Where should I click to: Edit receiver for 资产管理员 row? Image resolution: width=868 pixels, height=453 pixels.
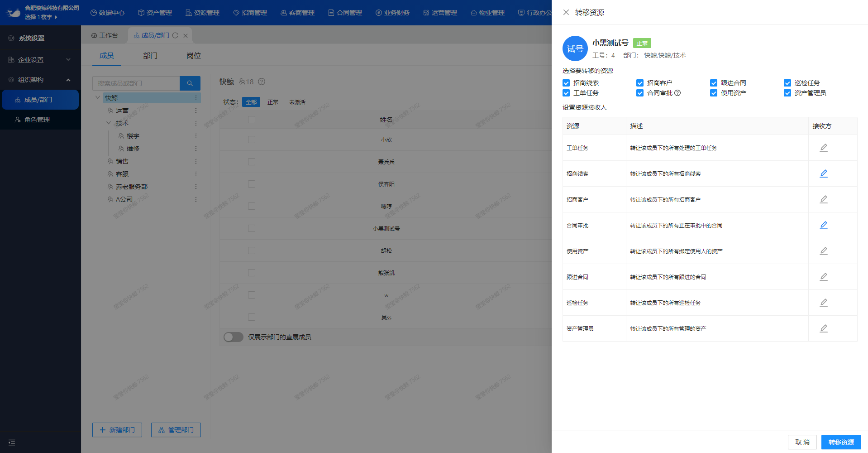click(x=823, y=328)
